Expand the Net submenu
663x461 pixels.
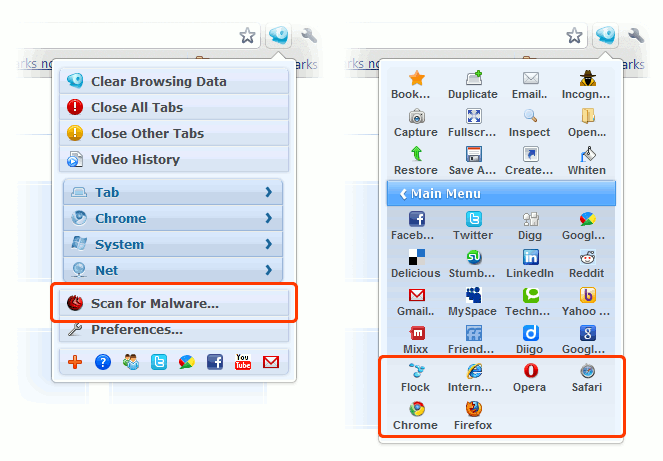point(173,270)
